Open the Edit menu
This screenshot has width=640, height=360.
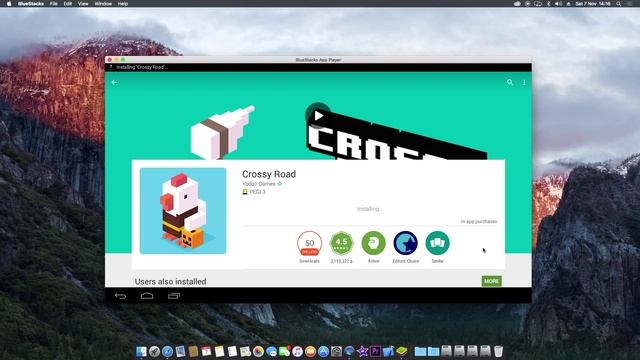68,4
